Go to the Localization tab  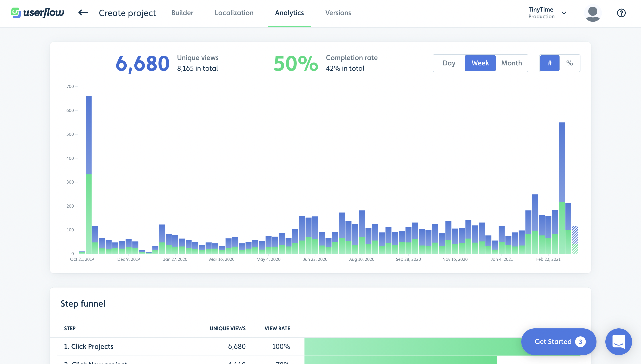[234, 13]
